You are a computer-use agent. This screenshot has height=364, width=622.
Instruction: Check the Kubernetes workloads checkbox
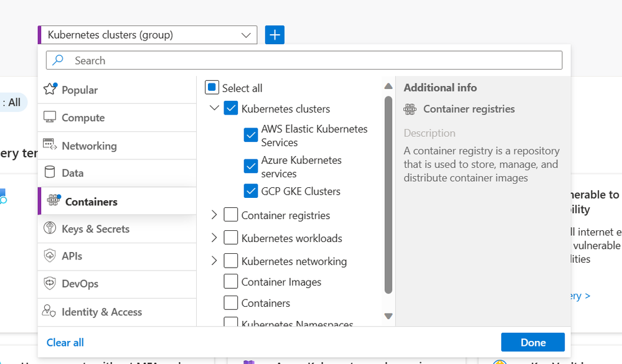point(231,238)
